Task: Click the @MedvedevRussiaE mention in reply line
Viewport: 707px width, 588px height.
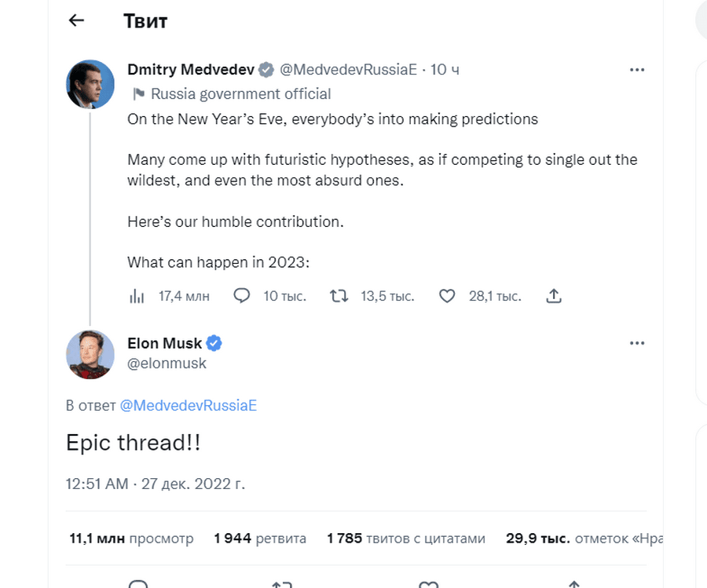Action: [x=189, y=406]
